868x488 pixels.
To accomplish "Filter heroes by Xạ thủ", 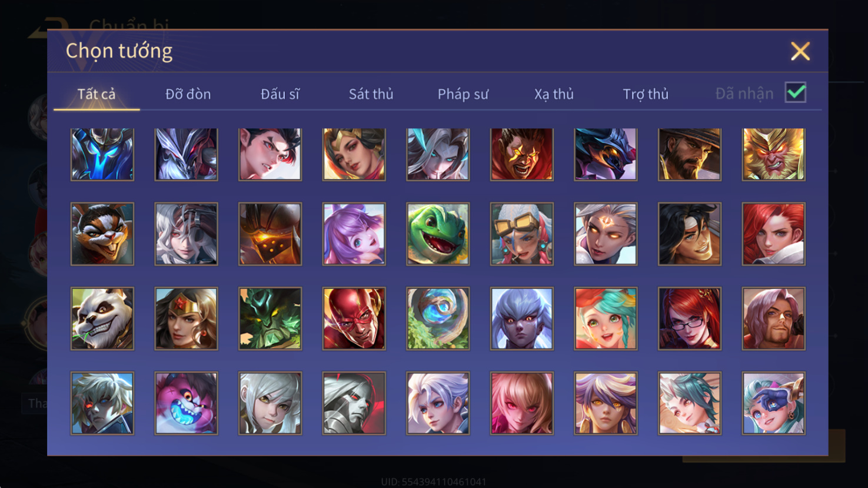I will 554,94.
